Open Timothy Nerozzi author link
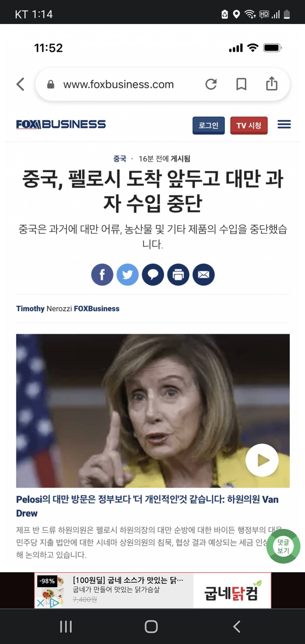305x644 pixels. pyautogui.click(x=44, y=308)
